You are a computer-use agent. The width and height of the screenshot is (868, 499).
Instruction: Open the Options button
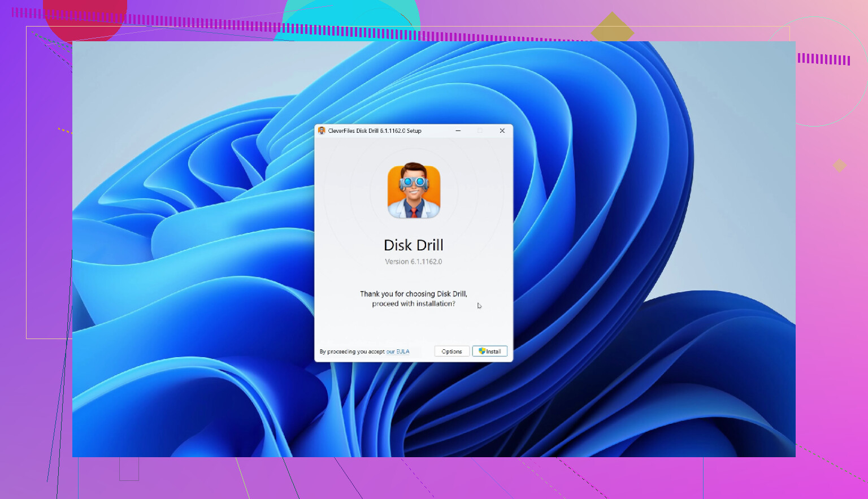[x=452, y=352]
